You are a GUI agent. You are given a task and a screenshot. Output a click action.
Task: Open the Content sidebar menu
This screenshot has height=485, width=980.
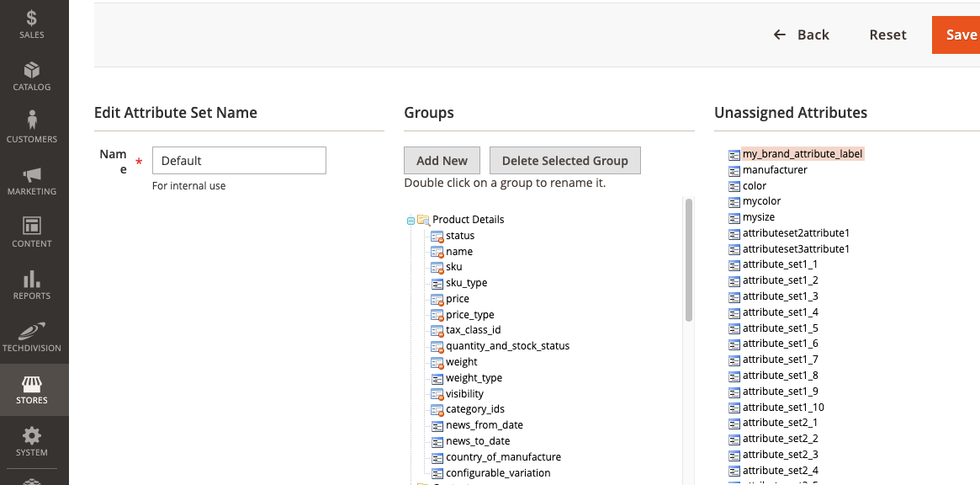click(31, 232)
